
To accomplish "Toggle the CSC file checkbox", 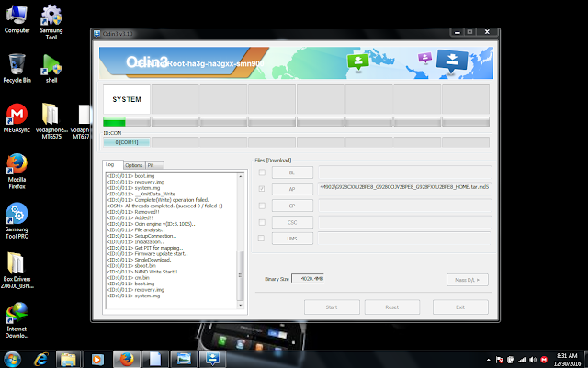I will [x=262, y=222].
